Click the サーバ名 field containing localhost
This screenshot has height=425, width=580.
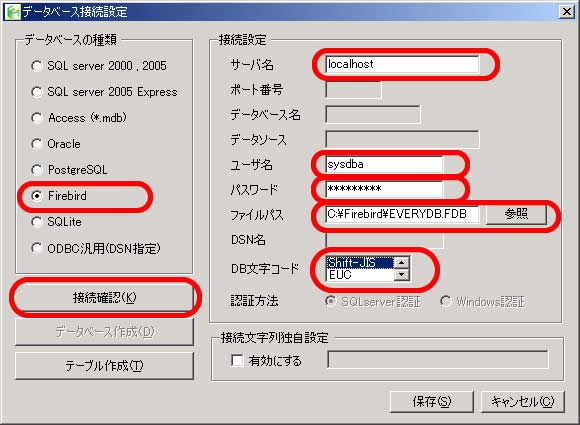click(402, 64)
